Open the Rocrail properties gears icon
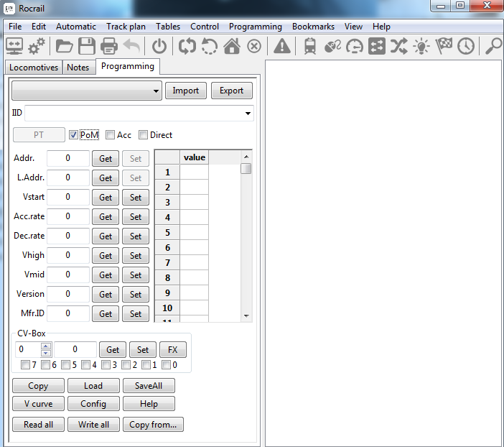Viewport: 504px width, 447px height. coord(37,46)
